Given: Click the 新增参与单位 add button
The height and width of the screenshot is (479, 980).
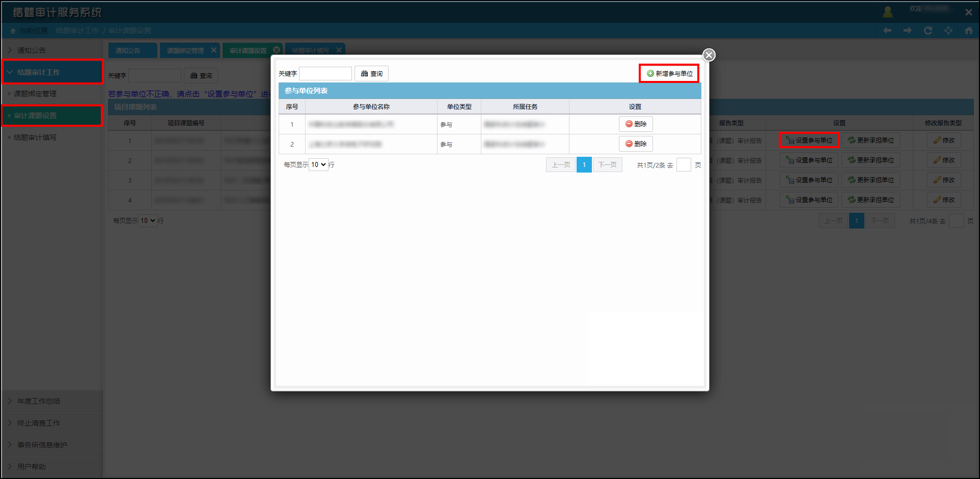Looking at the screenshot, I should coord(669,73).
